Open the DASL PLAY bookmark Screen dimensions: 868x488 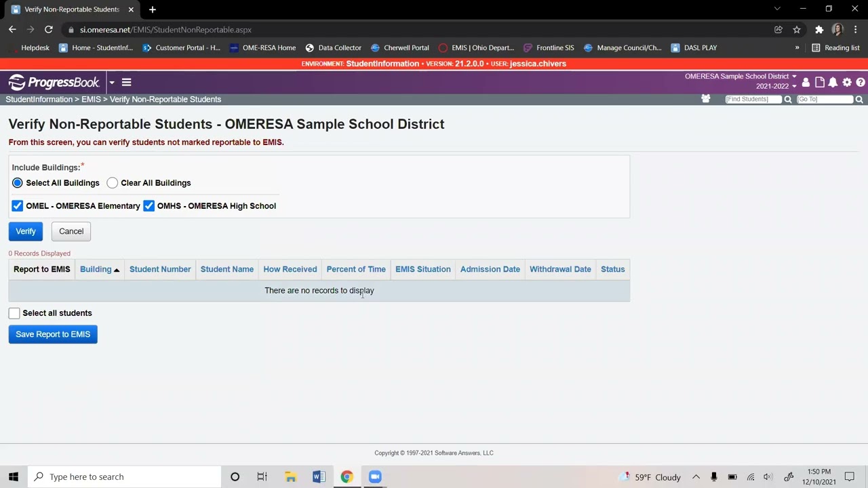(x=694, y=48)
